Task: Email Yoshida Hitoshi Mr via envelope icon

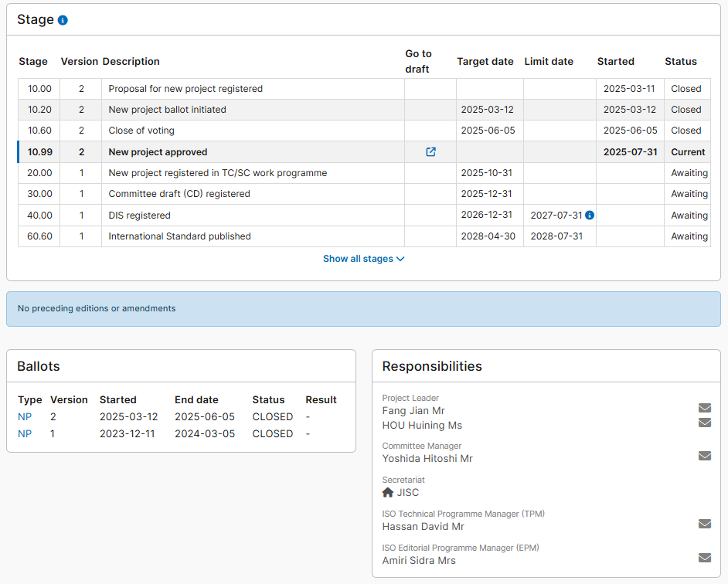Action: (705, 456)
